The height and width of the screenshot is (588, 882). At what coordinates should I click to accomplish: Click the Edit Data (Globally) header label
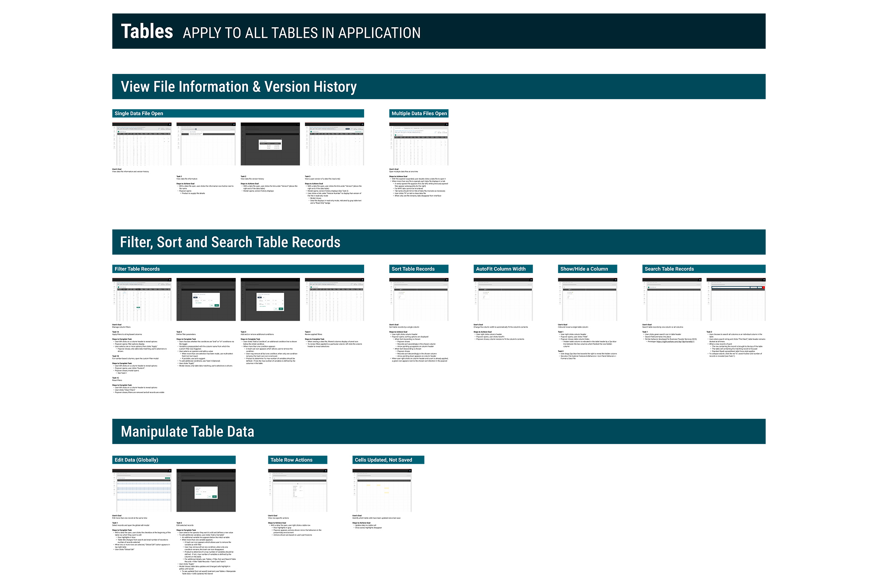click(136, 460)
